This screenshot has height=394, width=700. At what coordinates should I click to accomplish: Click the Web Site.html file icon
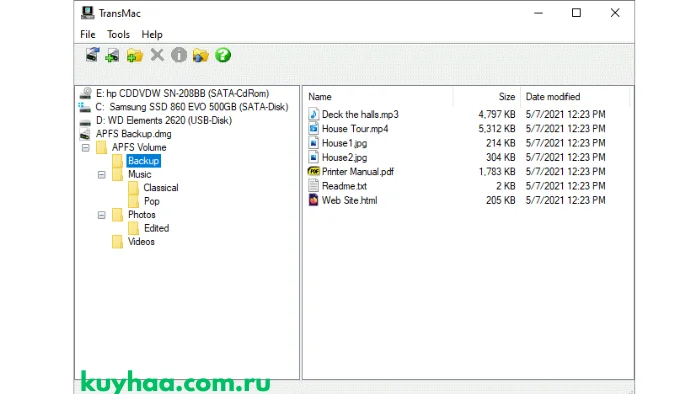pyautogui.click(x=314, y=200)
